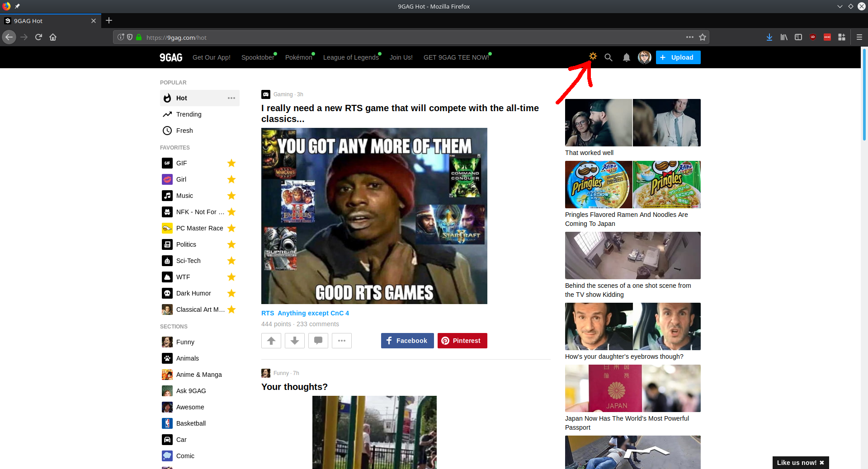Unfavorite the Dark Humor star
Image resolution: width=868 pixels, height=469 pixels.
[x=231, y=293]
